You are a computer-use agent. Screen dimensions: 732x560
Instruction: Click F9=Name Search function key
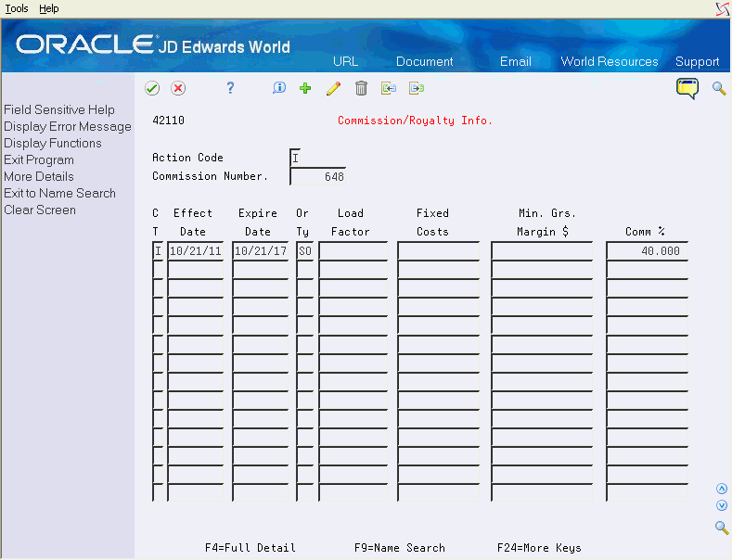(x=400, y=547)
